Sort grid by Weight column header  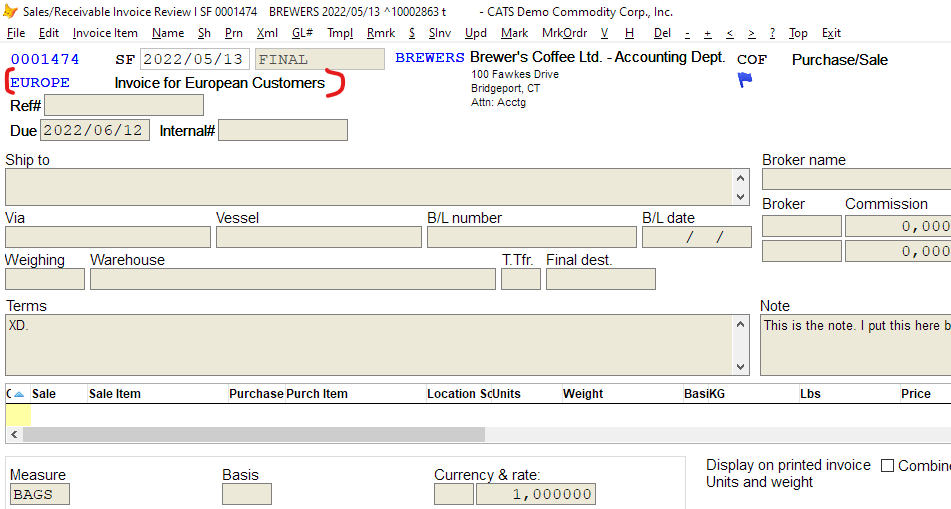click(x=583, y=394)
